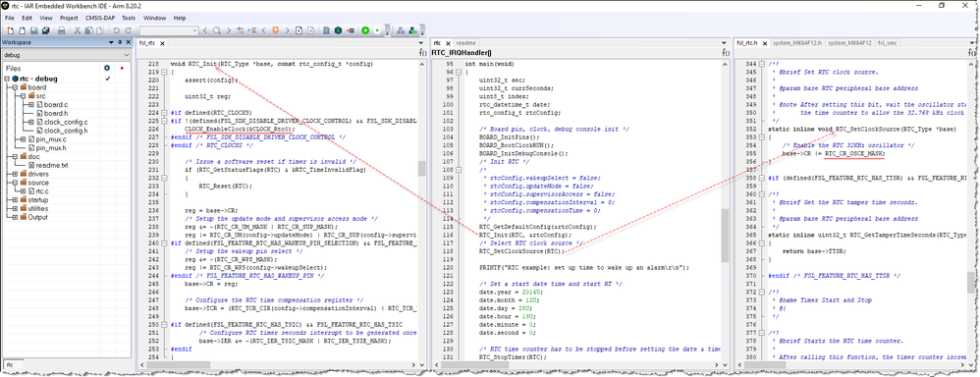
Task: Expand the drivers folder
Action: coord(14,174)
